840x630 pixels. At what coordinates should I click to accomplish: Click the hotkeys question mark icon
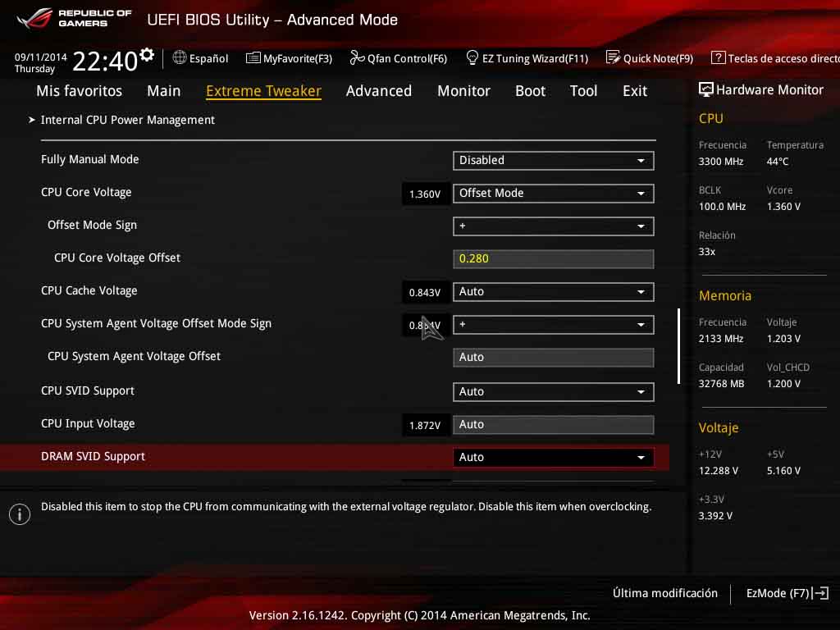(x=718, y=57)
